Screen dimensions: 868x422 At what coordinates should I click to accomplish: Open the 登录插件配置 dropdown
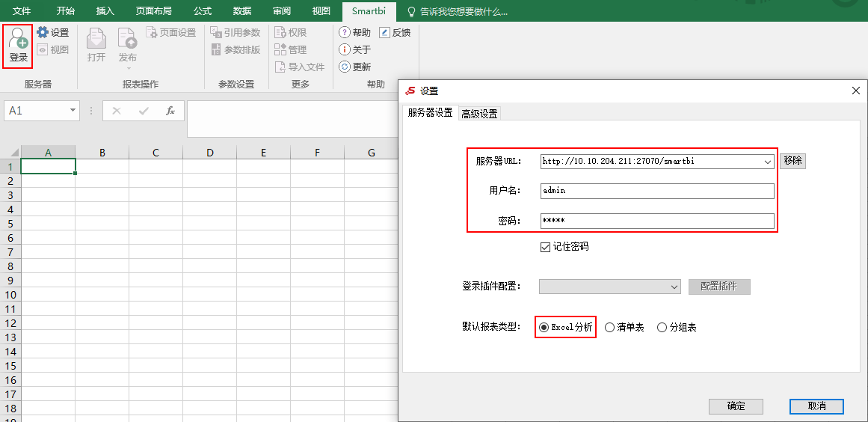click(x=610, y=287)
